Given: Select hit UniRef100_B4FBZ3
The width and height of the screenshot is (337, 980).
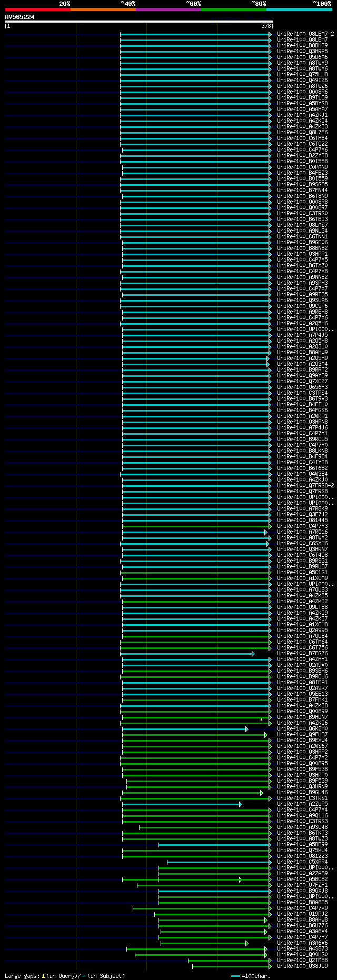Looking at the screenshot, I should click(302, 173).
